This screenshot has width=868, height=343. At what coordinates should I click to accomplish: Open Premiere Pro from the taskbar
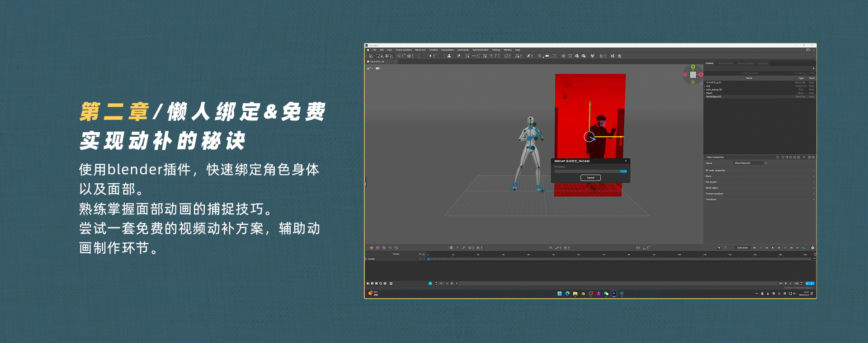click(x=614, y=294)
